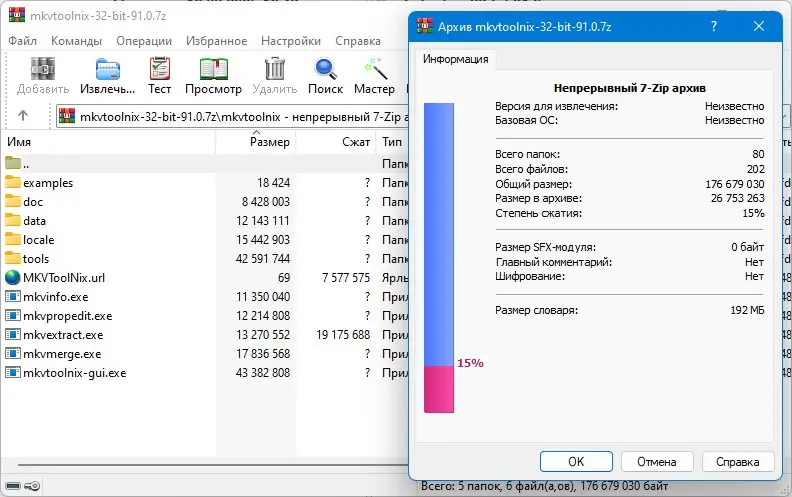
Task: Click packed size 7 577 575
Action: pyautogui.click(x=346, y=278)
